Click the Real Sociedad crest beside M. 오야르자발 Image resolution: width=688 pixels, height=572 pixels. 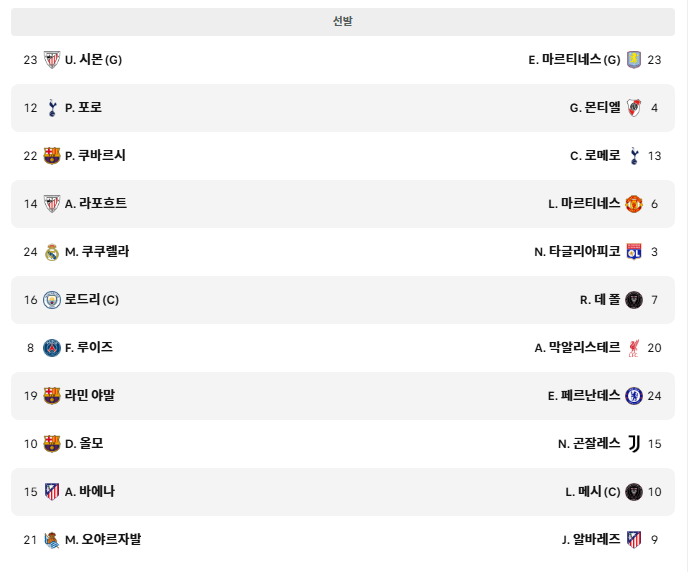[x=52, y=540]
